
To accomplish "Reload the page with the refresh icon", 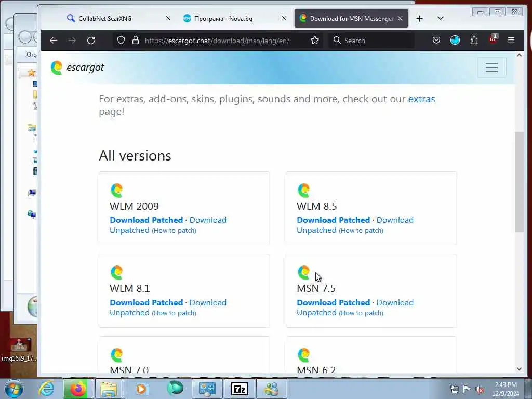I will pos(91,41).
